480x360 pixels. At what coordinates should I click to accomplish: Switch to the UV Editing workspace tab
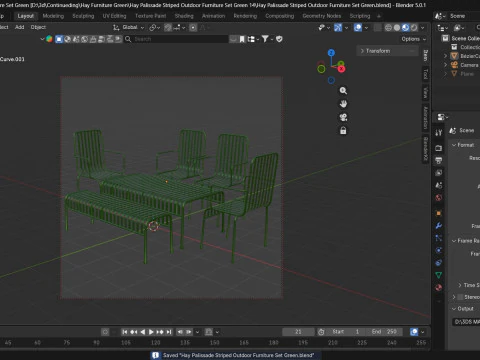[x=114, y=16]
